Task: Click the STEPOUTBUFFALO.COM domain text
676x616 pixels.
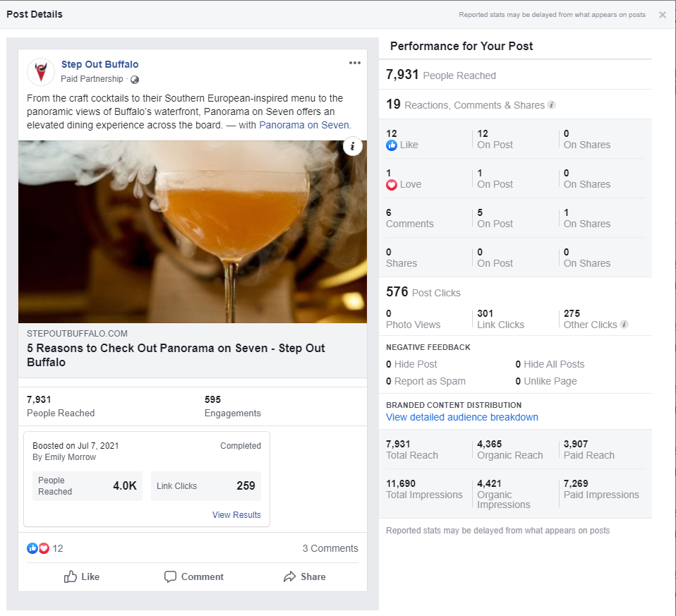Action: pyautogui.click(x=77, y=334)
